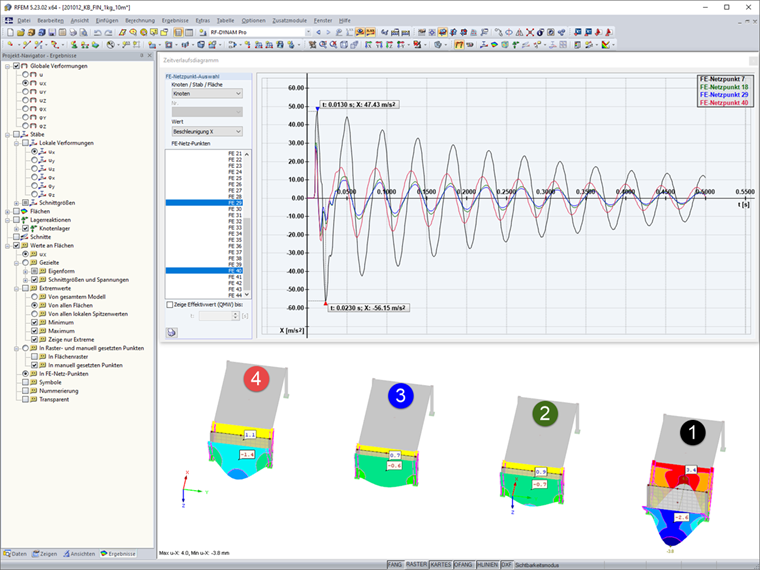Select next load case arrow

point(328,32)
